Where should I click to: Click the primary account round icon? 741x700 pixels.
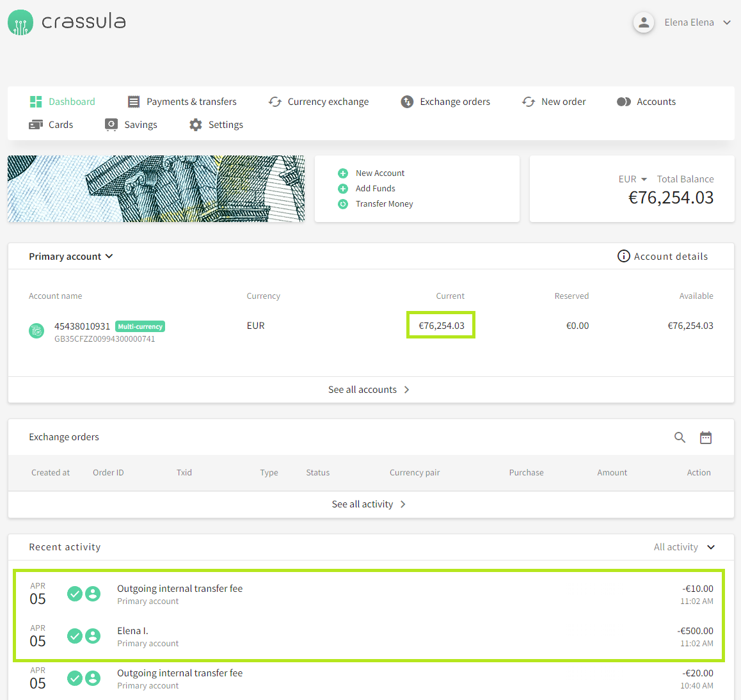[36, 331]
